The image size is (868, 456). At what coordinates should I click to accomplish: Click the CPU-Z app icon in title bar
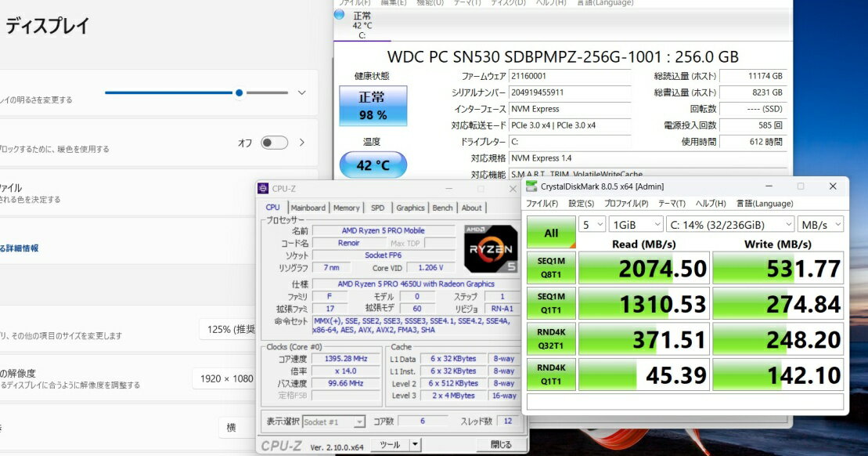pyautogui.click(x=264, y=188)
